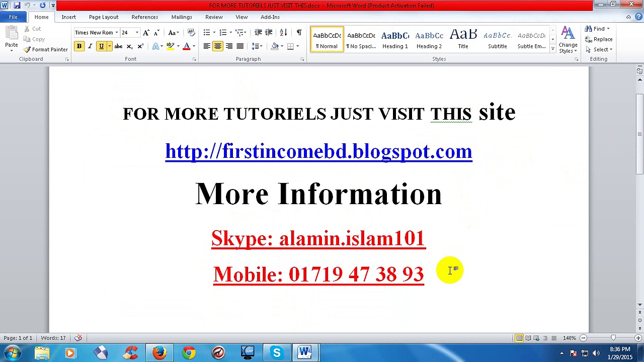Image resolution: width=644 pixels, height=362 pixels.
Task: Toggle Italic formatting
Action: pyautogui.click(x=90, y=46)
